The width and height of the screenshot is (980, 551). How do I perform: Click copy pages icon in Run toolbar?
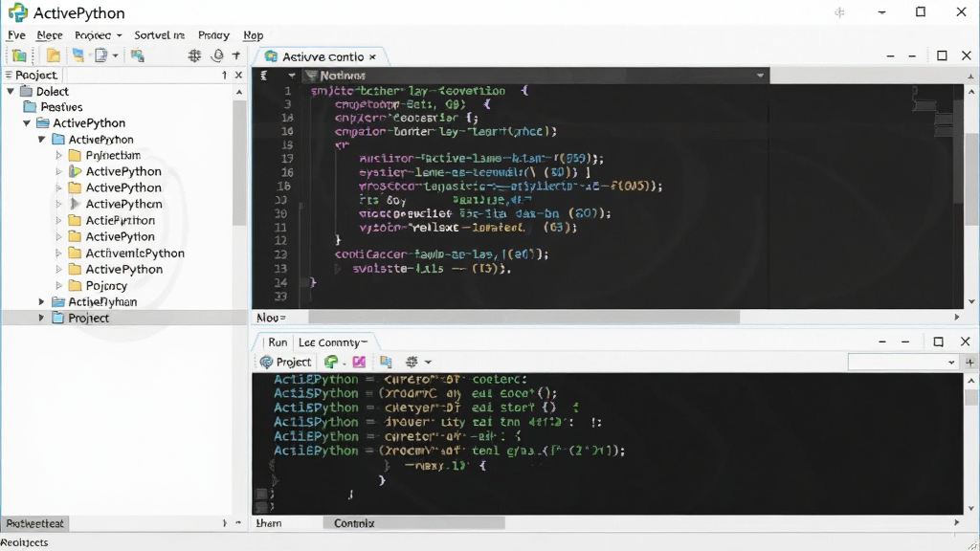click(x=386, y=362)
